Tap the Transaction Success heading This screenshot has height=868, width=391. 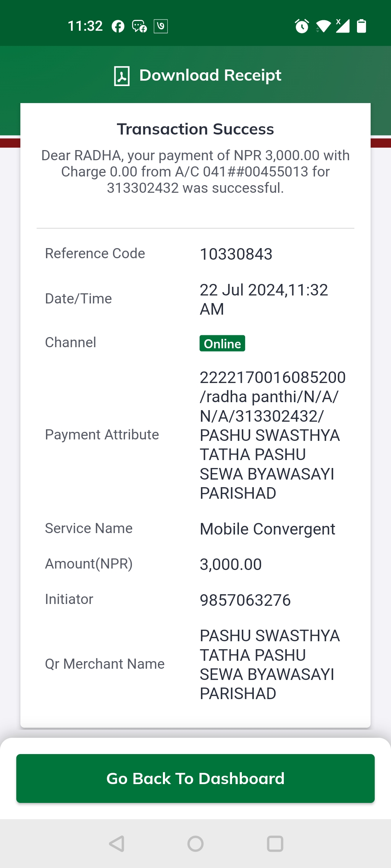tap(195, 129)
